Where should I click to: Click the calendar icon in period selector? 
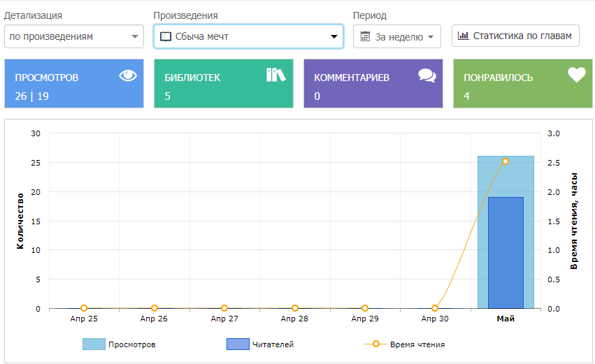(365, 36)
